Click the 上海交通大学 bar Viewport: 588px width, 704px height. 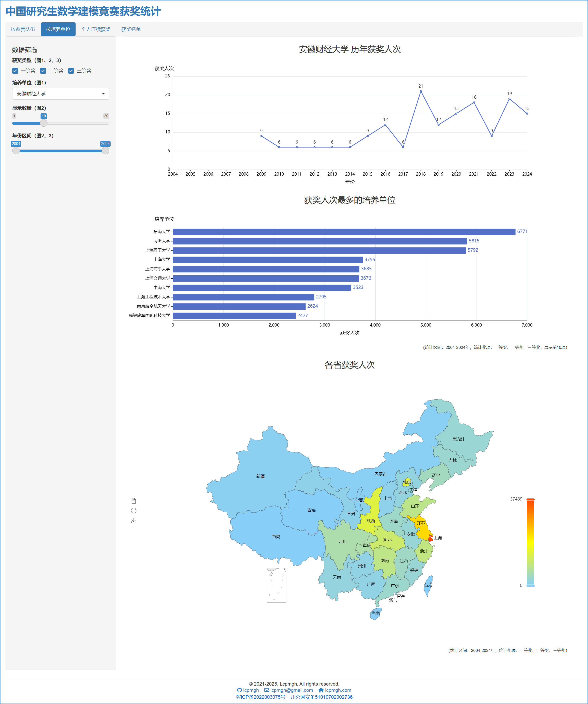coord(266,279)
